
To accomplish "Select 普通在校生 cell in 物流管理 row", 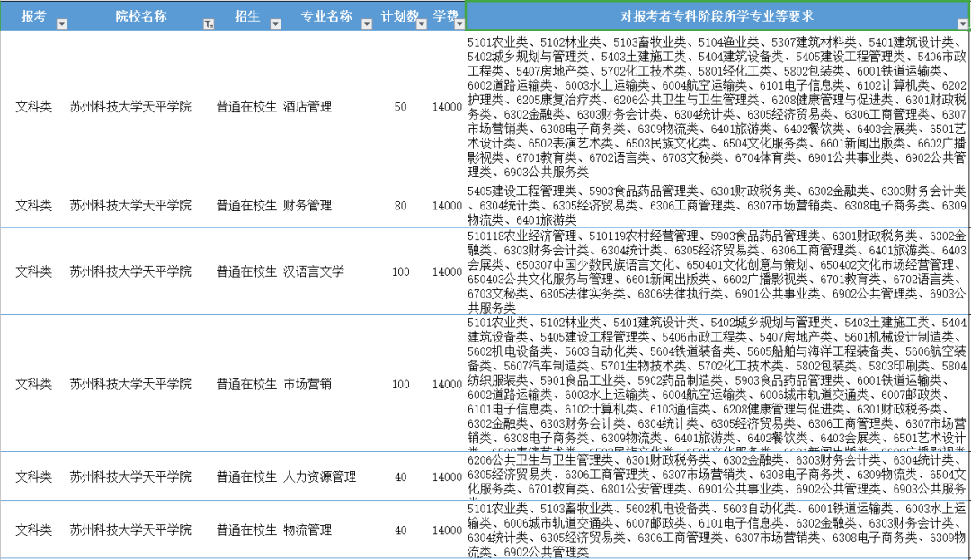I will (245, 530).
